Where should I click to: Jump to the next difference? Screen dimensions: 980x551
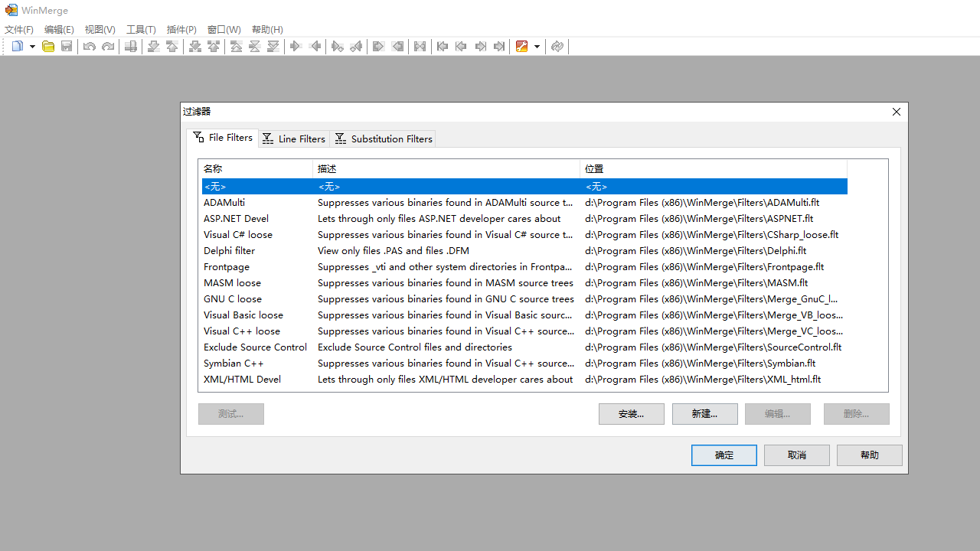coord(153,46)
